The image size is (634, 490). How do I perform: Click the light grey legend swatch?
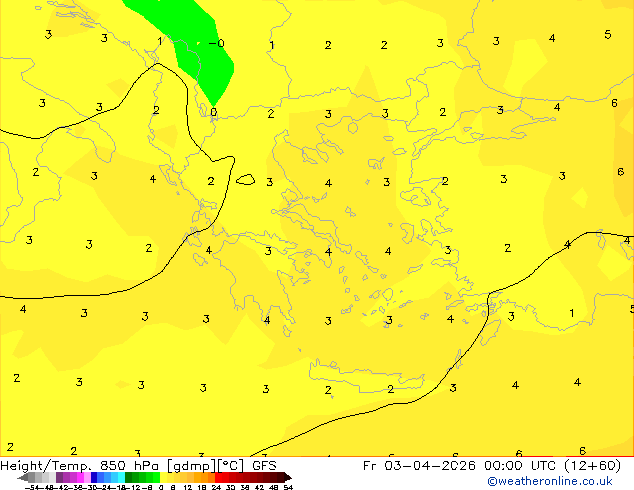[53, 477]
